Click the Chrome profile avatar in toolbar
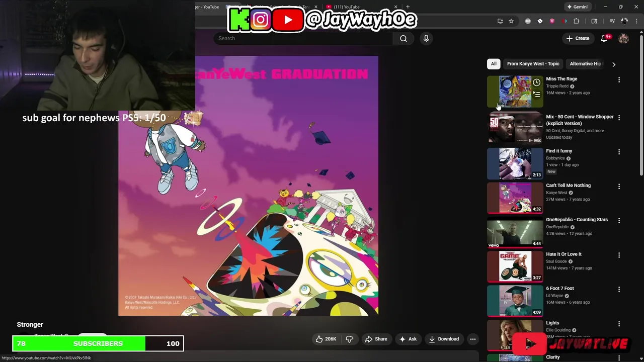 tap(624, 21)
